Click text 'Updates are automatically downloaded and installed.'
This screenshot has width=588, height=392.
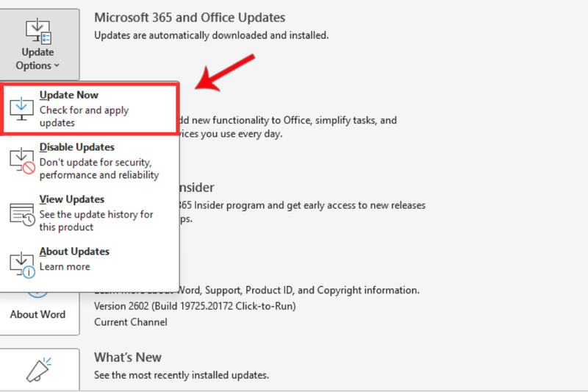[x=211, y=35]
